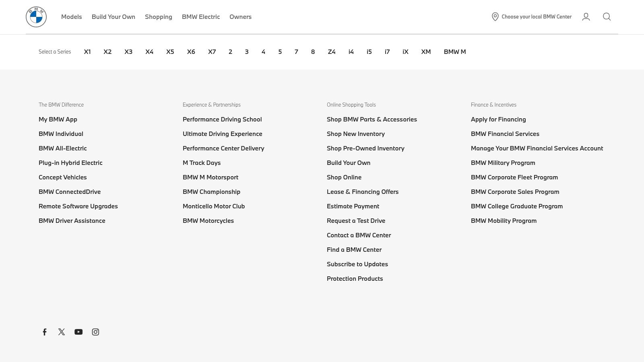This screenshot has width=644, height=362.
Task: Open the YouTube icon
Action: [x=78, y=332]
